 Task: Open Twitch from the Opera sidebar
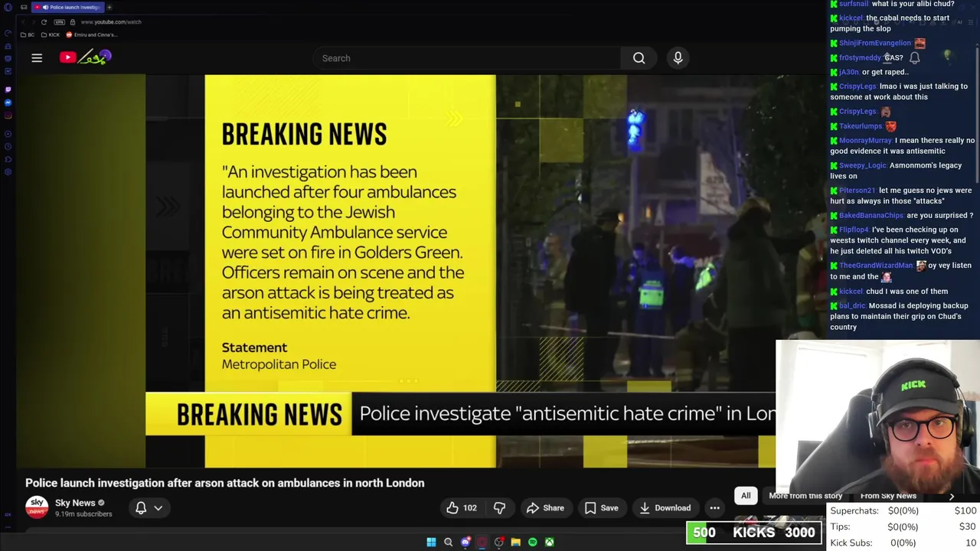[x=8, y=90]
